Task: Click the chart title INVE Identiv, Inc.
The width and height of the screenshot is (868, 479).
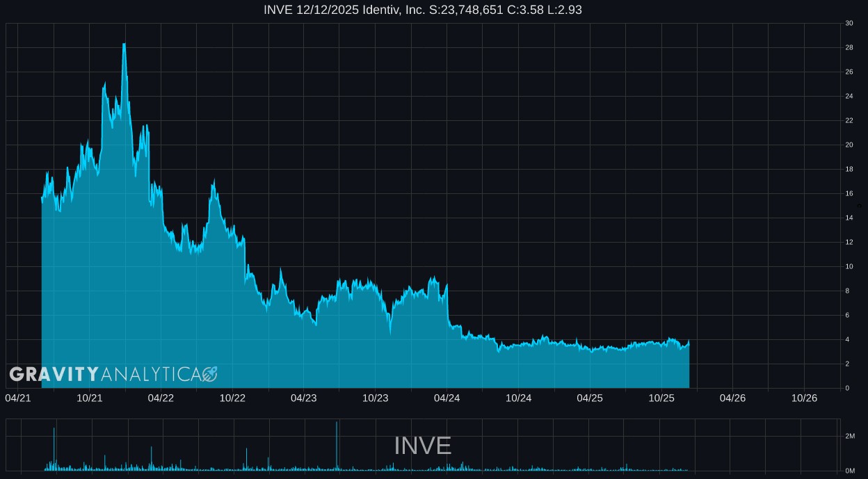Action: [x=422, y=10]
